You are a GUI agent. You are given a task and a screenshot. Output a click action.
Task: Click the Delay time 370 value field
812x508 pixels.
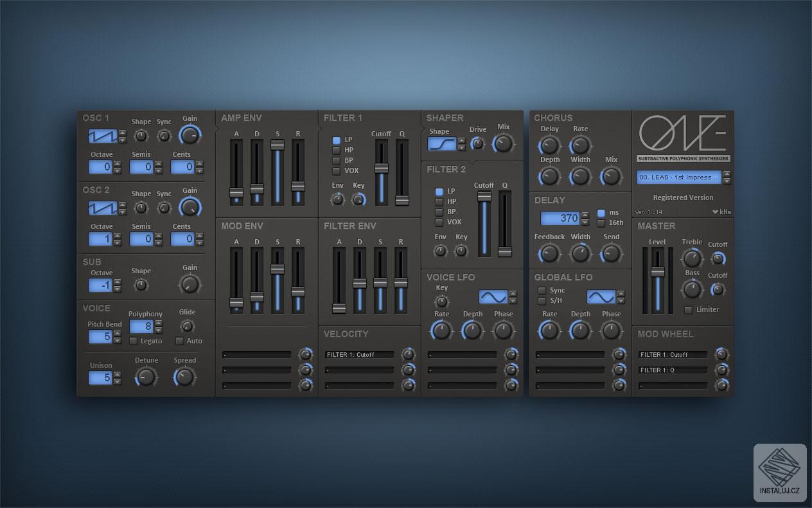(560, 218)
